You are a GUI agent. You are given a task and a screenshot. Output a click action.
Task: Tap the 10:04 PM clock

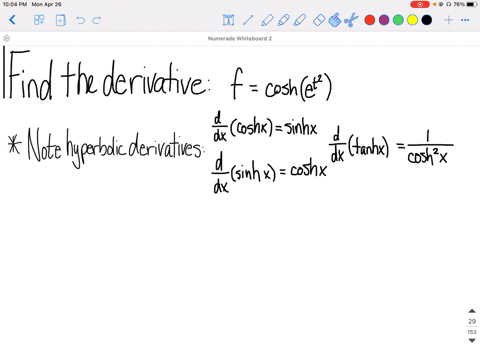[x=15, y=4]
